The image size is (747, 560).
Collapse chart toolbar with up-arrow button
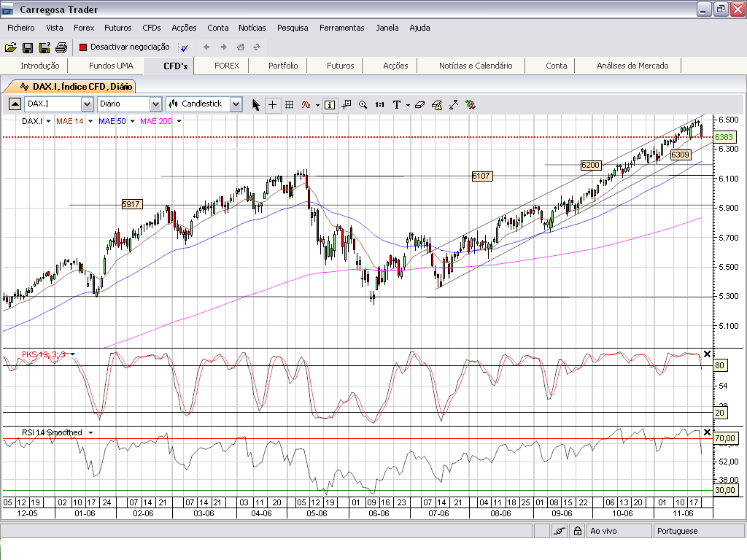[14, 104]
